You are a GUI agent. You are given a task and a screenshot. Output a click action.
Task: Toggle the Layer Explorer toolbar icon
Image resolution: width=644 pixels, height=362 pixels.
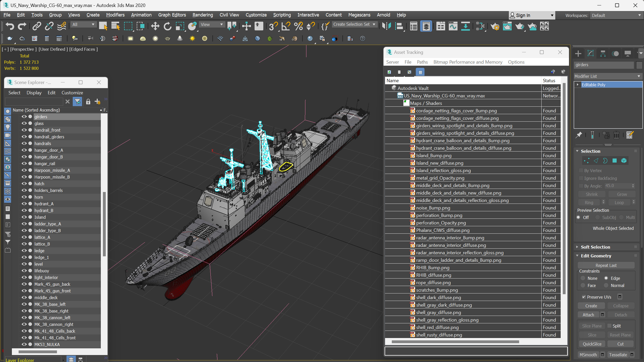pyautogui.click(x=426, y=26)
